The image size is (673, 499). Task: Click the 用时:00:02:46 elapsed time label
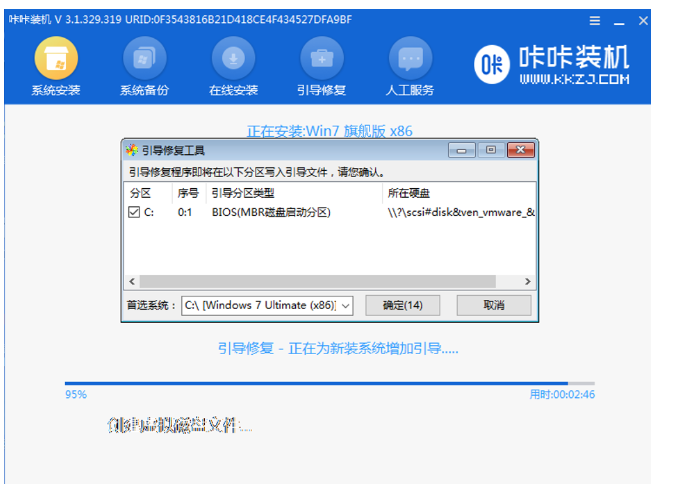(x=562, y=394)
